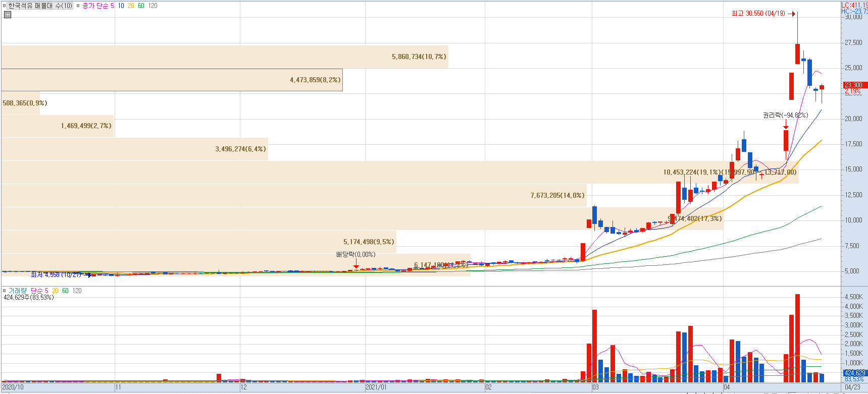Select the 508,365(0.9%) volume profile bar
868x394 pixels.
pos(21,103)
